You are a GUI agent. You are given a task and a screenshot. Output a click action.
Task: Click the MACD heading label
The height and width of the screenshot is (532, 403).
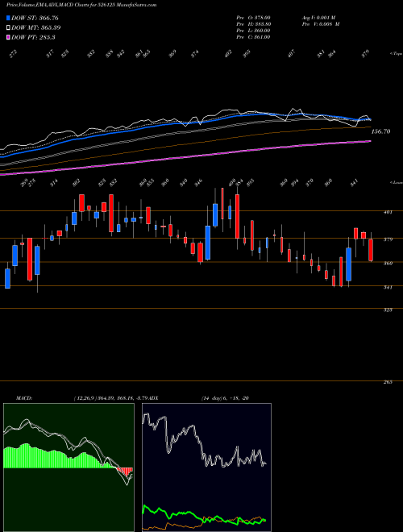click(23, 398)
